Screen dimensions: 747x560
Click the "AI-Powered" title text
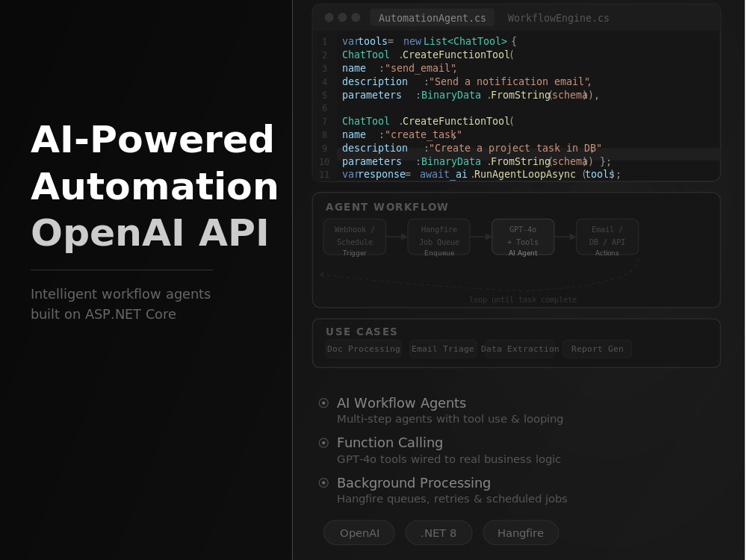(x=152, y=140)
